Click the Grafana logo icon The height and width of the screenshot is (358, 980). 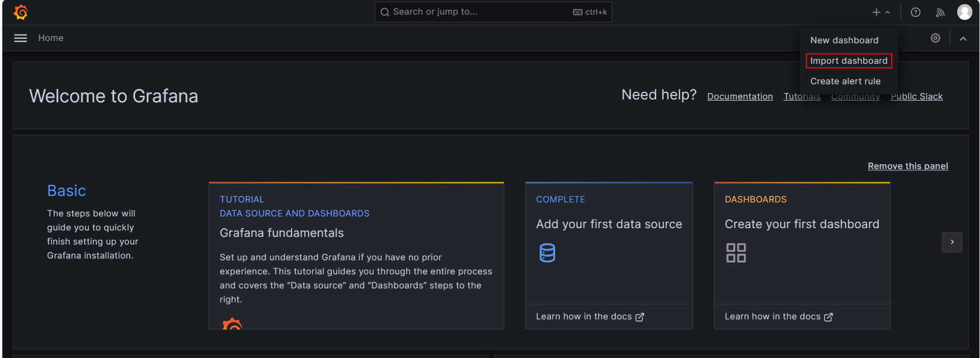click(x=20, y=12)
